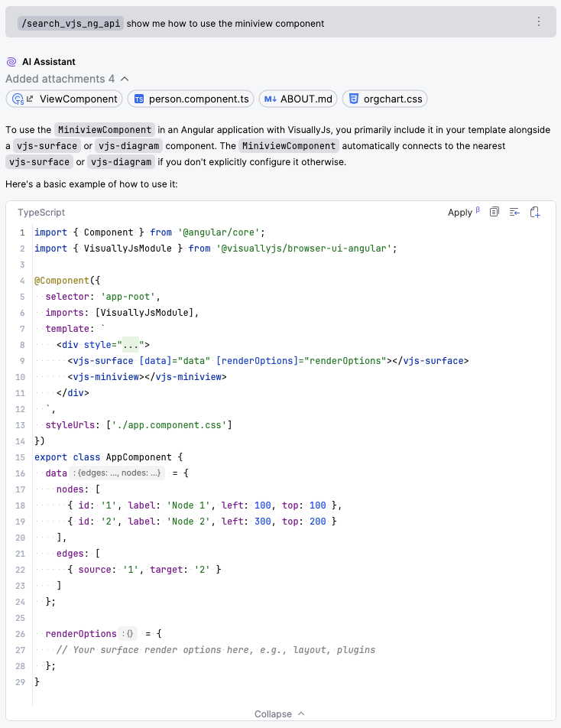Click the value 300 on line 19
561x728 pixels.
263,522
